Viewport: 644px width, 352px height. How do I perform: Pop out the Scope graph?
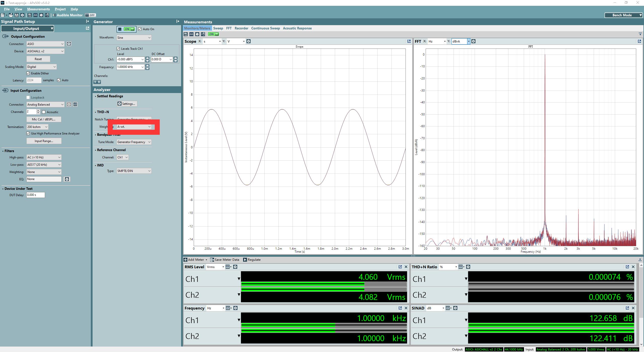(409, 41)
